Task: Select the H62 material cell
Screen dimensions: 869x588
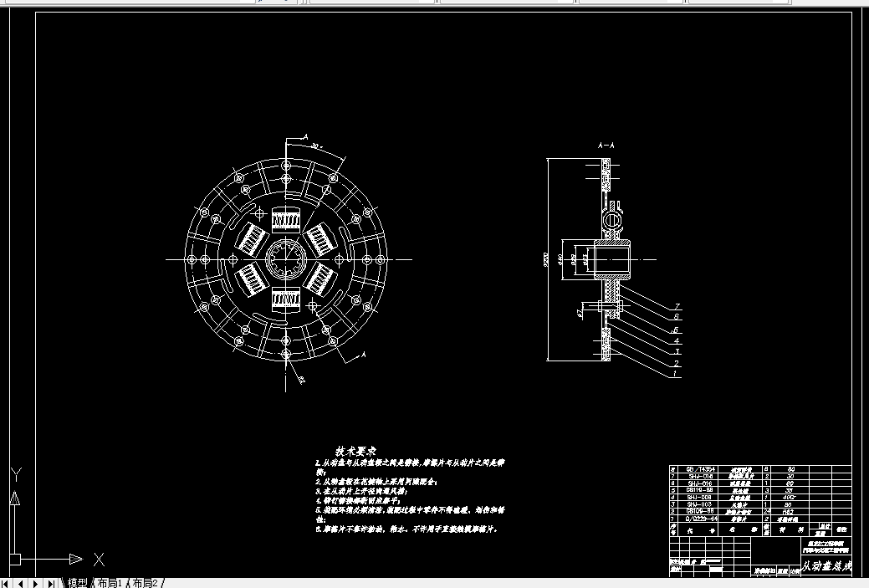Action: 789,512
